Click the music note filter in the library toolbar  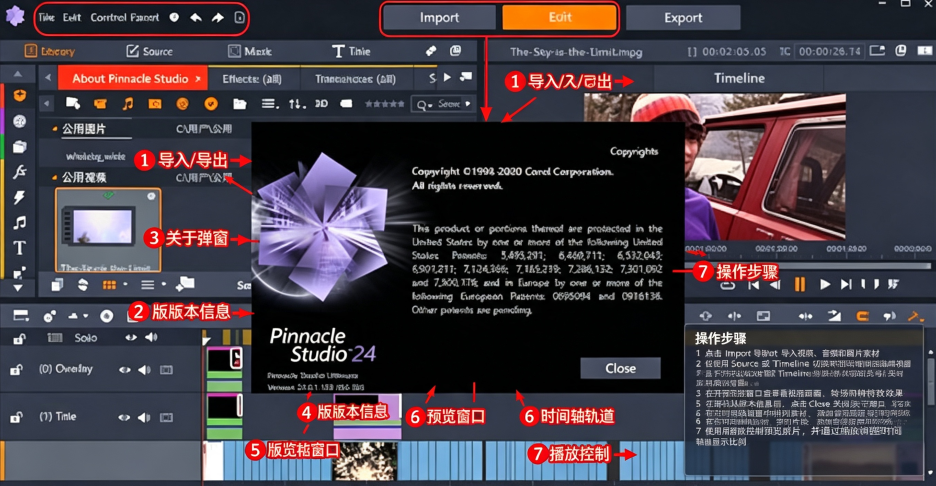tap(128, 104)
